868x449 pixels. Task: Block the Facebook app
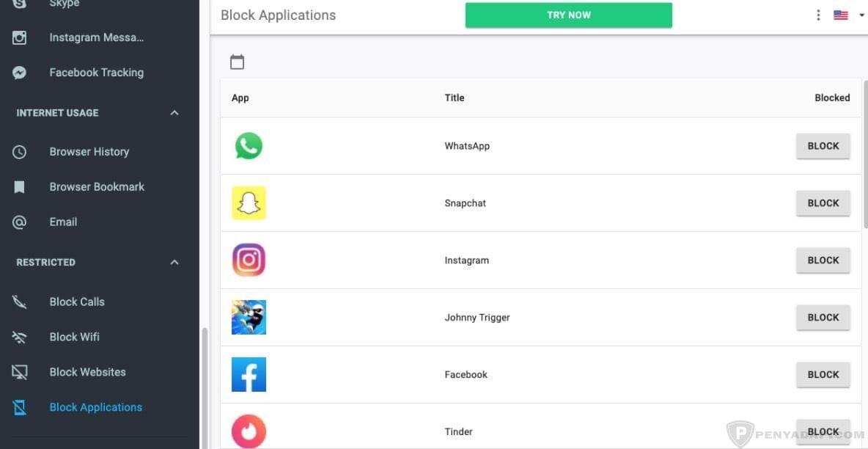(x=823, y=374)
